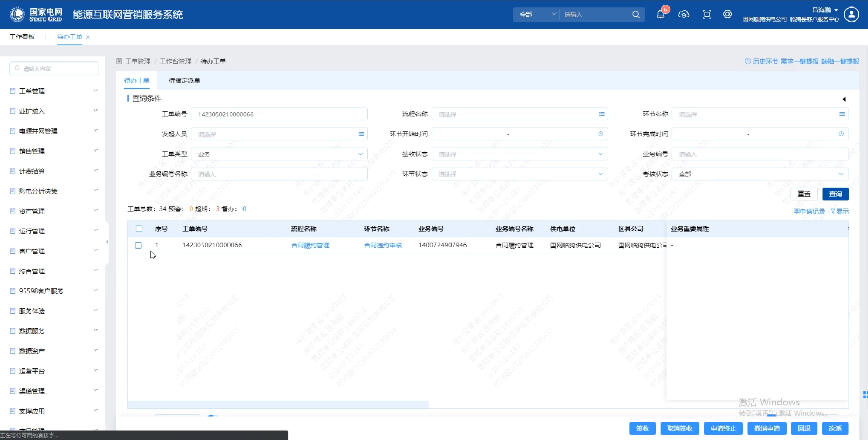Viewport: 868px width, 440px height.
Task: Click the search magnifier in header
Action: 636,15
